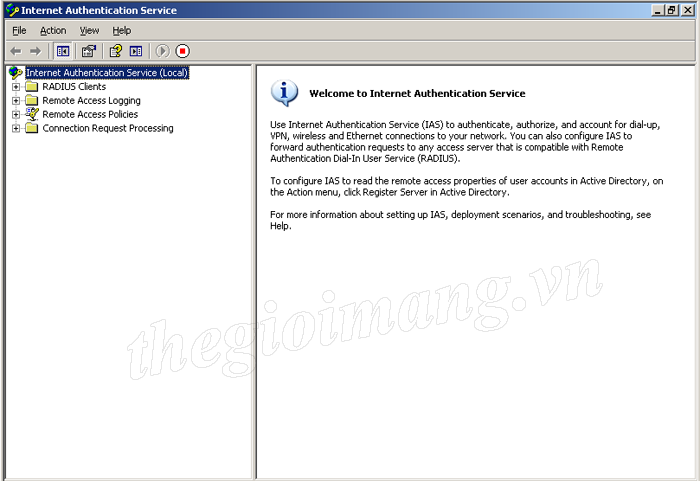Restore down the Internet Authentication Service window

(672, 10)
